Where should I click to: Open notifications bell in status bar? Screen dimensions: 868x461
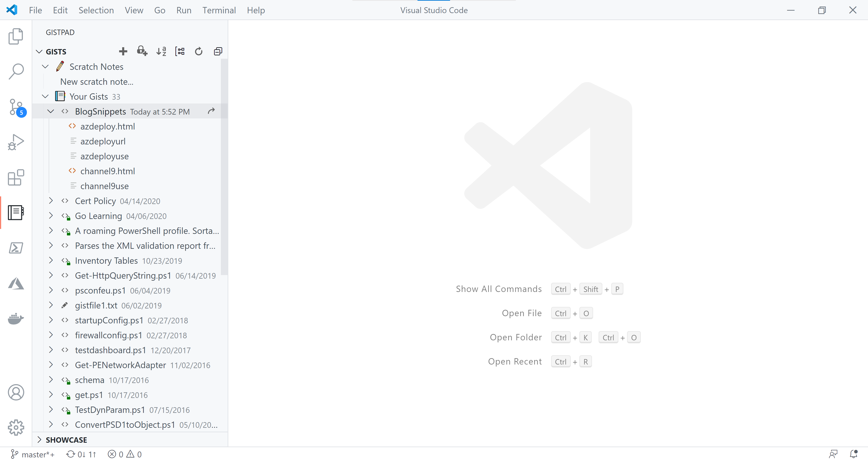[854, 454]
